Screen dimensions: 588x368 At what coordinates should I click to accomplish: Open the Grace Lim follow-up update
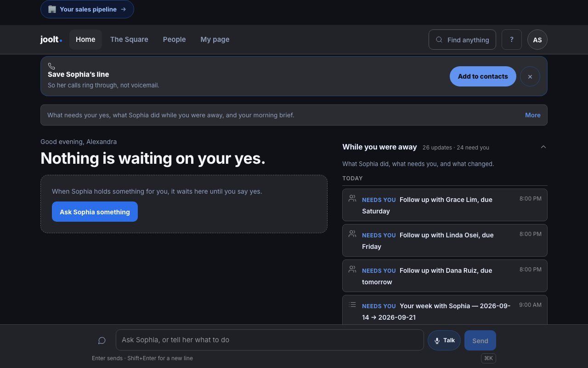[445, 205]
